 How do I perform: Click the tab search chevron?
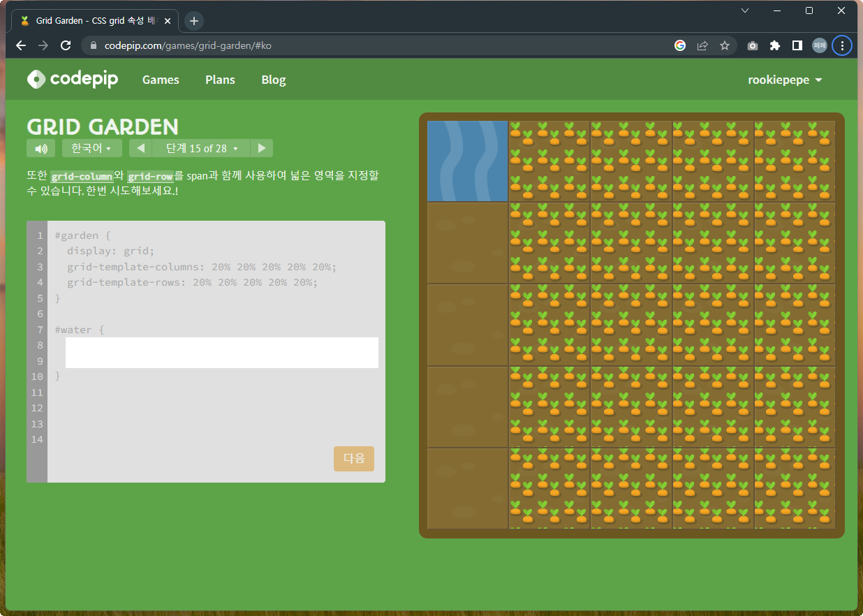[x=745, y=10]
